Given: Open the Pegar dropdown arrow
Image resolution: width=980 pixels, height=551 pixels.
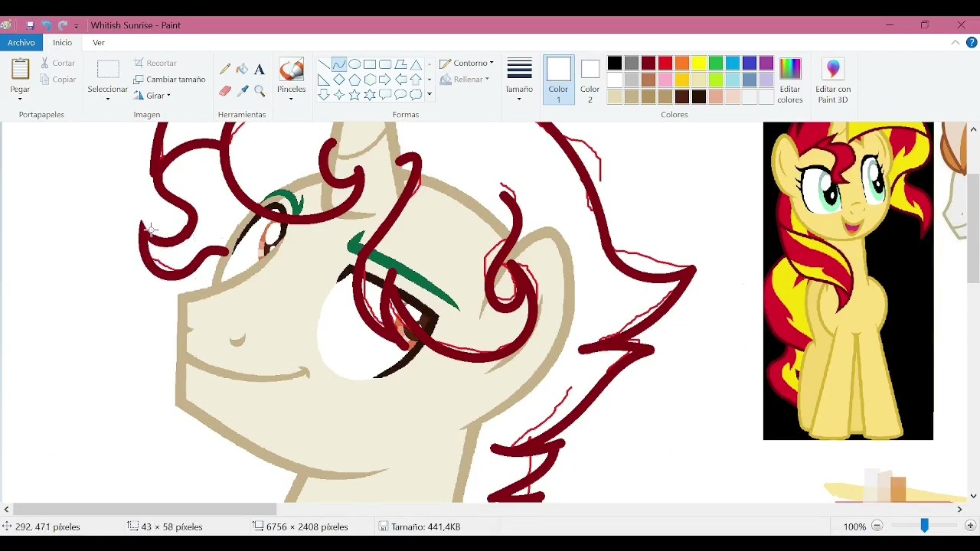Looking at the screenshot, I should point(20,99).
